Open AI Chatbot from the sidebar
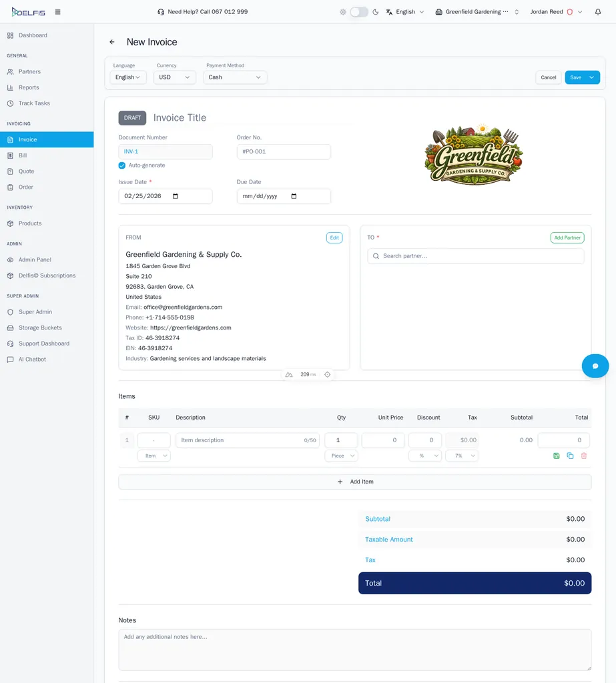616x683 pixels. point(31,359)
